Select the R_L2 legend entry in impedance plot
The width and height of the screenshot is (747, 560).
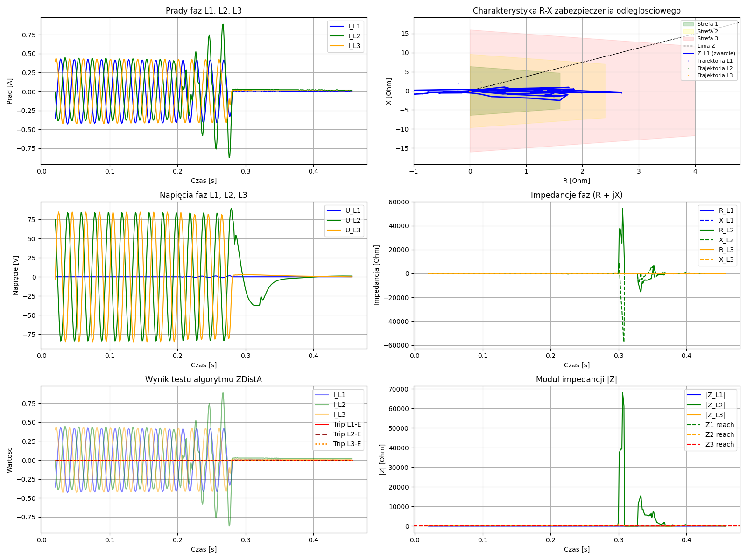[726, 230]
